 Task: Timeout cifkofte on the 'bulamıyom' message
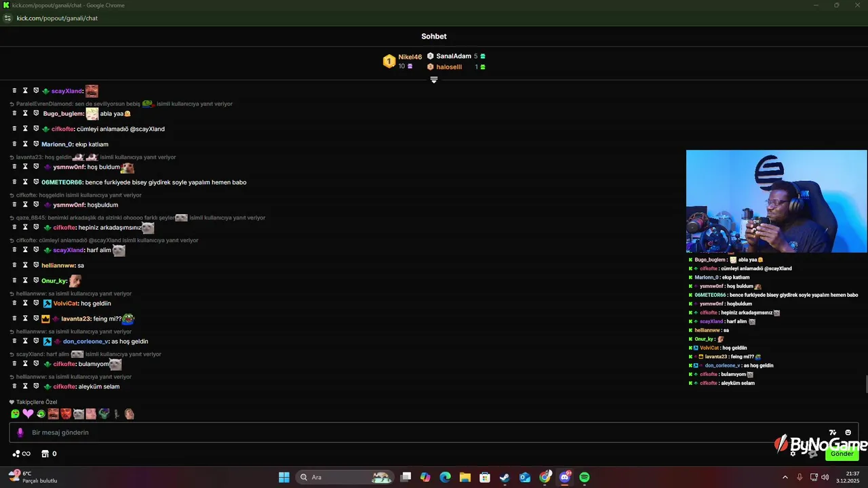(x=25, y=363)
